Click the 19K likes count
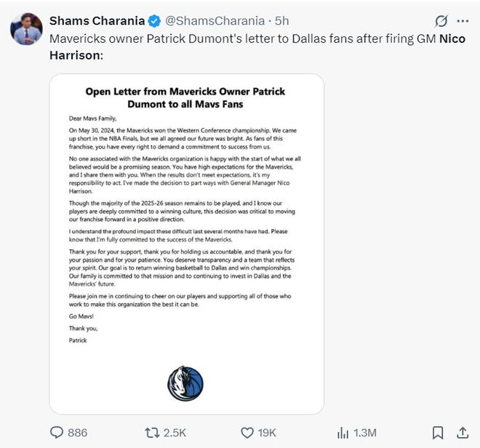The image size is (480, 448). 267,433
